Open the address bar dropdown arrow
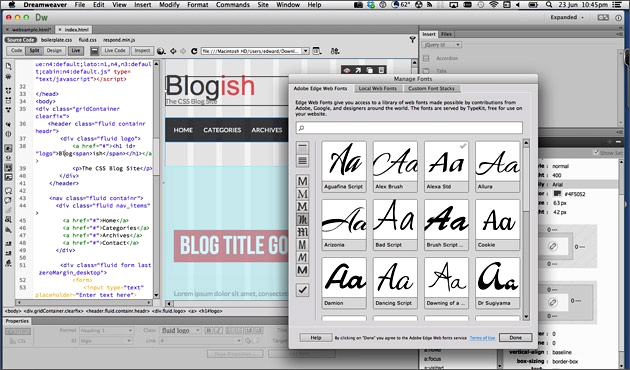Screen dimensions: 630x370 [305, 51]
